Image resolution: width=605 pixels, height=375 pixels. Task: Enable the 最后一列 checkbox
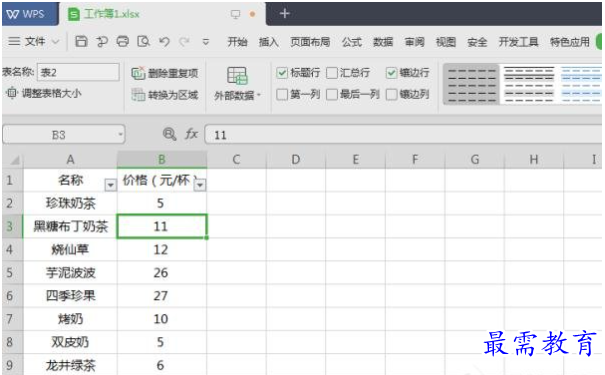(332, 94)
